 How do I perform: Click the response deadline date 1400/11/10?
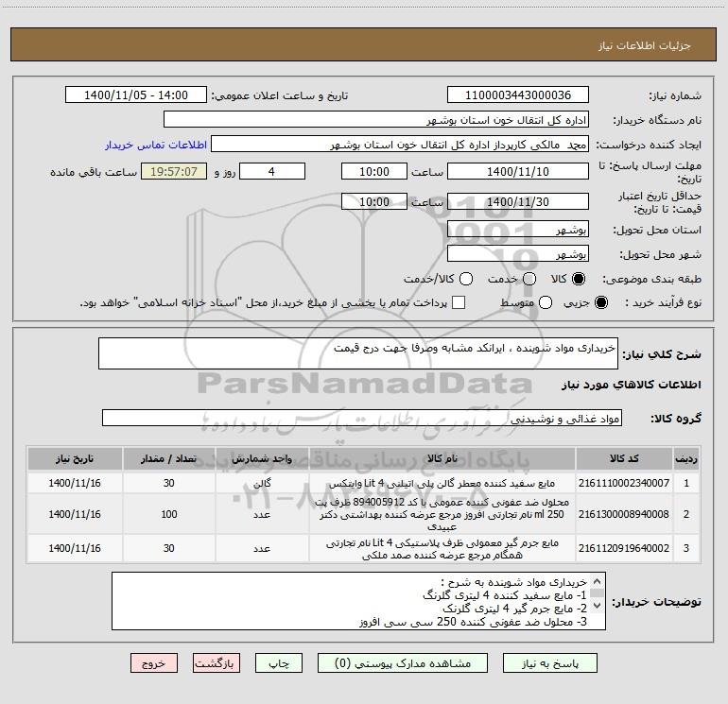click(x=518, y=171)
